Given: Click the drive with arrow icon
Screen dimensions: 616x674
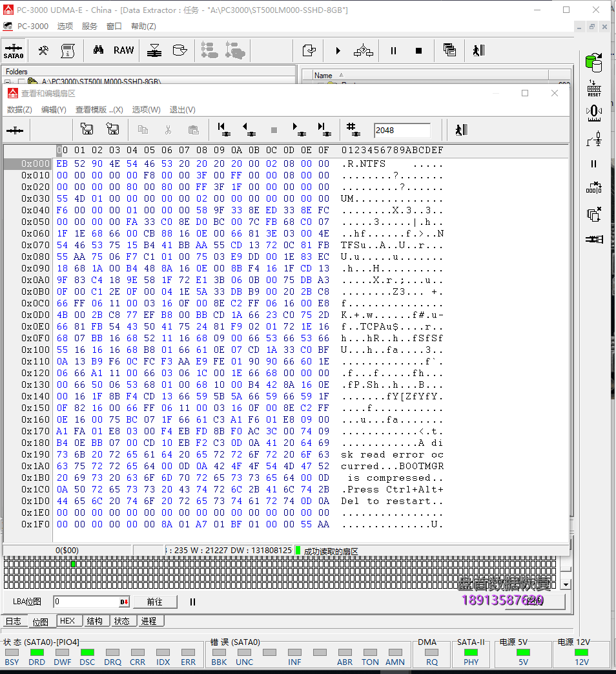Looking at the screenshot, I should 180,50.
